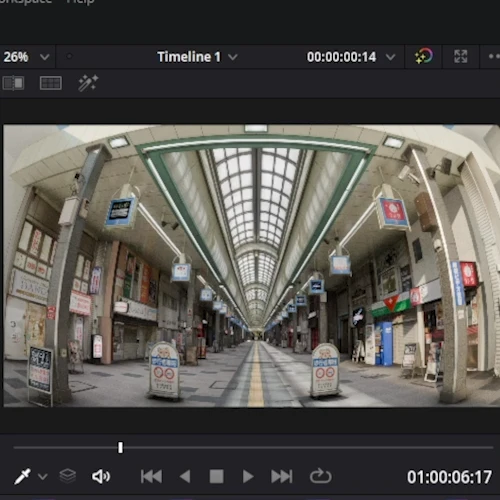Mute audio with the speaker icon

pos(101,476)
